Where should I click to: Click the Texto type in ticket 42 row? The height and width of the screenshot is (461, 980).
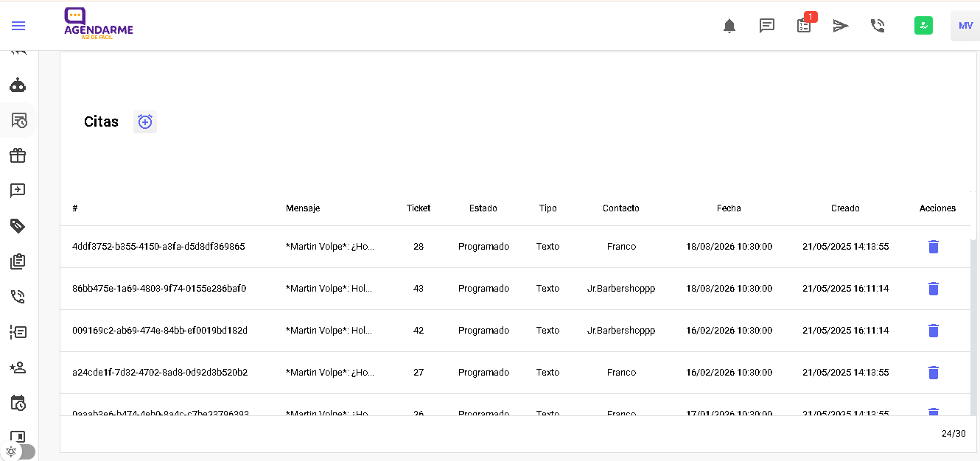pyautogui.click(x=548, y=331)
